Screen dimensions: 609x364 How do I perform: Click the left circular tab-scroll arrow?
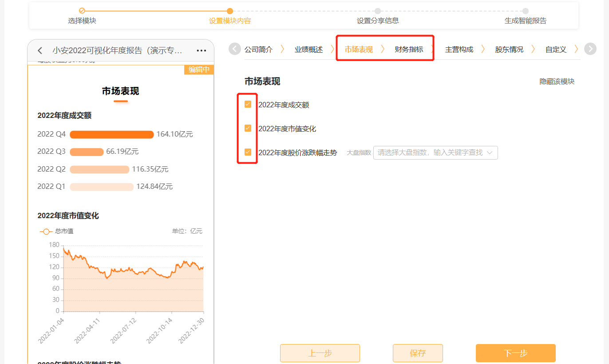[235, 49]
